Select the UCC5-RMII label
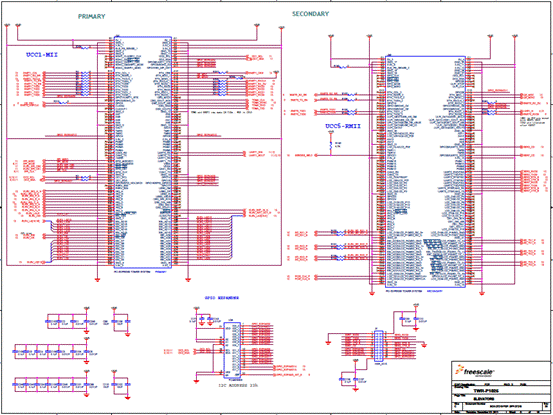 pyautogui.click(x=343, y=126)
